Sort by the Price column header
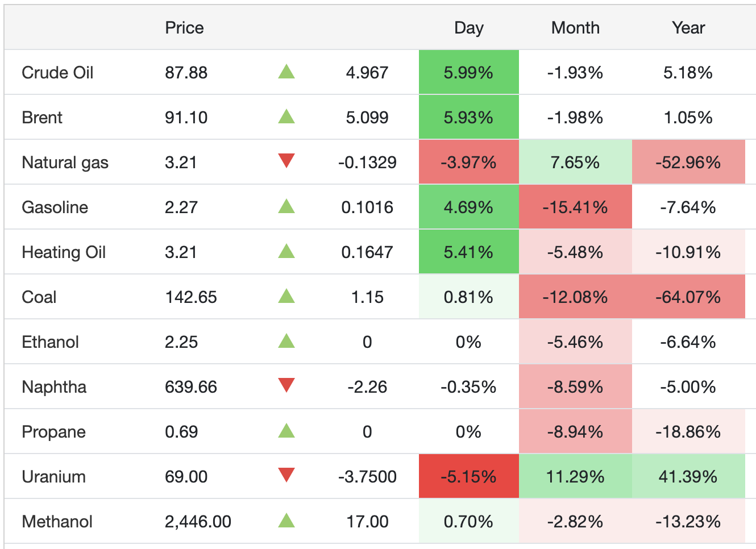The height and width of the screenshot is (549, 756). [x=184, y=28]
